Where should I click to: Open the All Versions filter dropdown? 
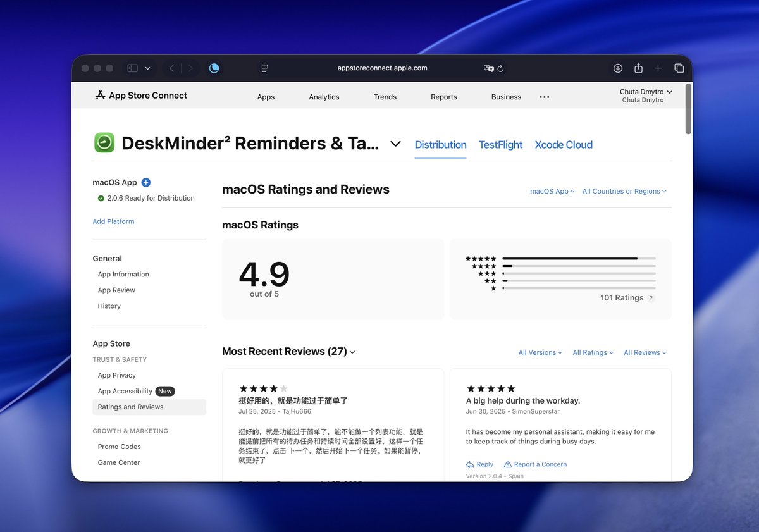click(540, 352)
